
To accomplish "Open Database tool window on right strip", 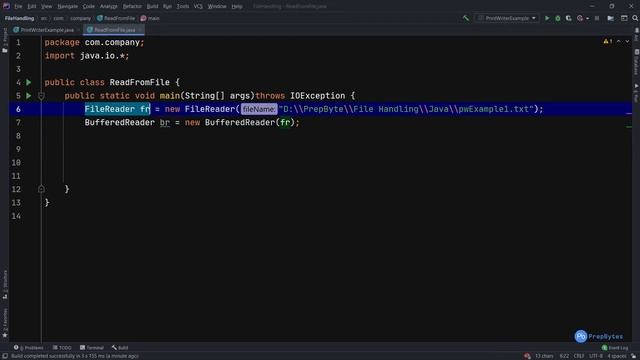I will point(636,62).
